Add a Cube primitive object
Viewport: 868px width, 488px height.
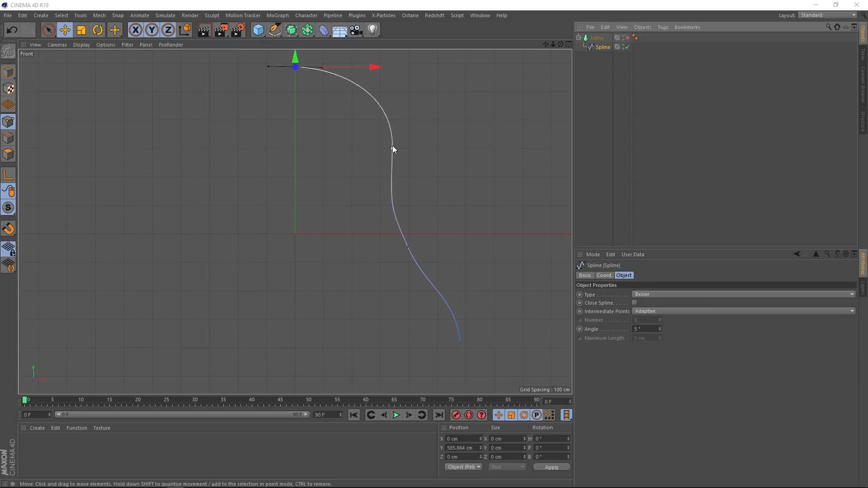(258, 30)
